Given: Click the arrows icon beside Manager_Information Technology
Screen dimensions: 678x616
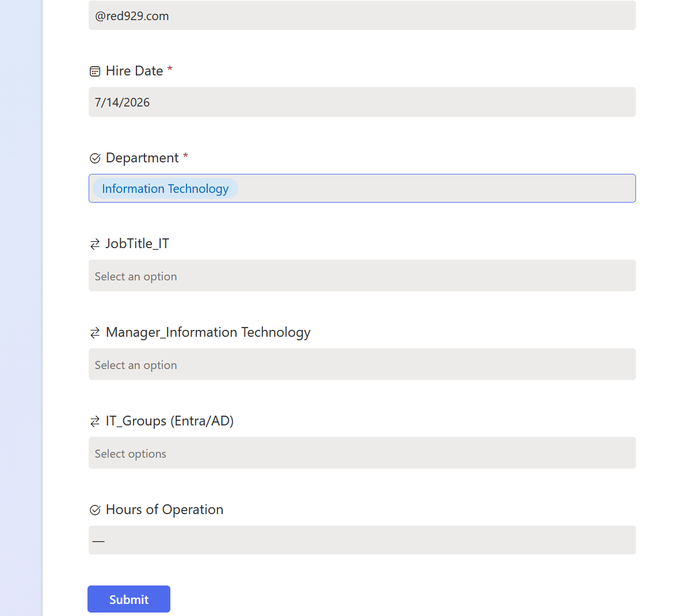Looking at the screenshot, I should (x=95, y=333).
